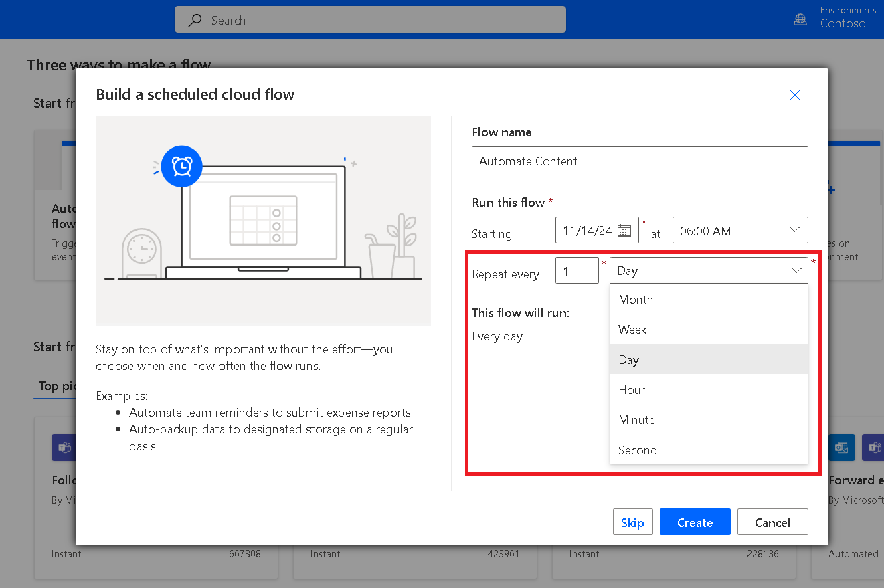Screen dimensions: 884x588
Task: Click the search magnifier icon
Action: click(x=195, y=21)
